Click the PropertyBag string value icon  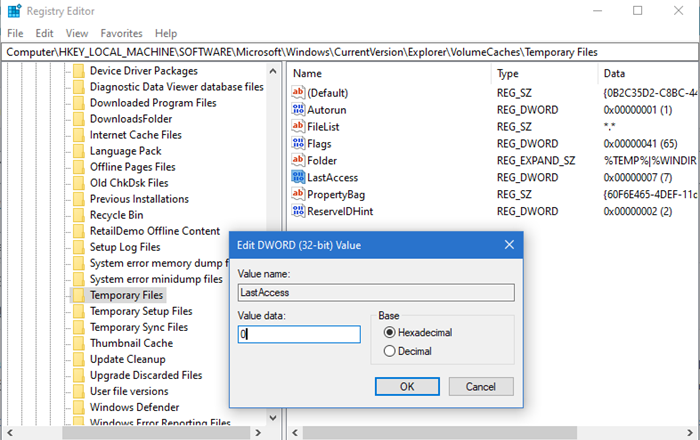[298, 194]
